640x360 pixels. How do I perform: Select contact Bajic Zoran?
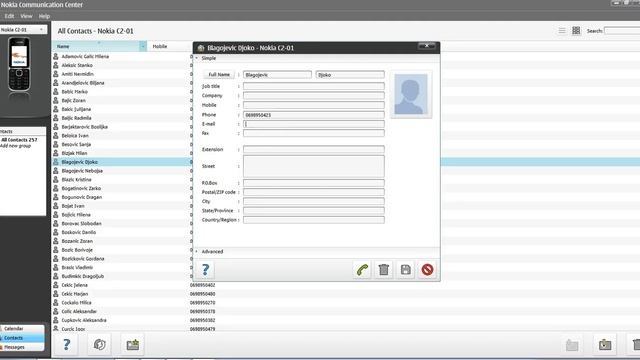point(73,100)
